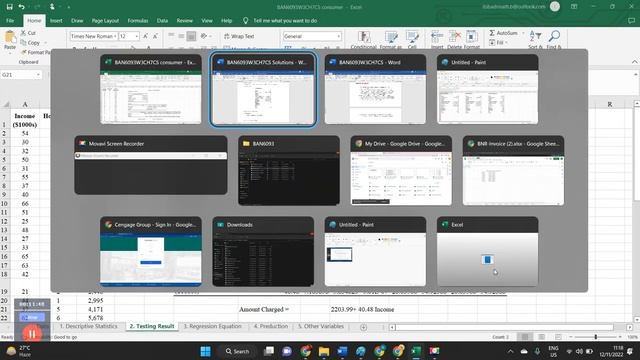The width and height of the screenshot is (640, 360).
Task: Select the 1. Descriptive Statistics sheet tab
Action: (88, 327)
